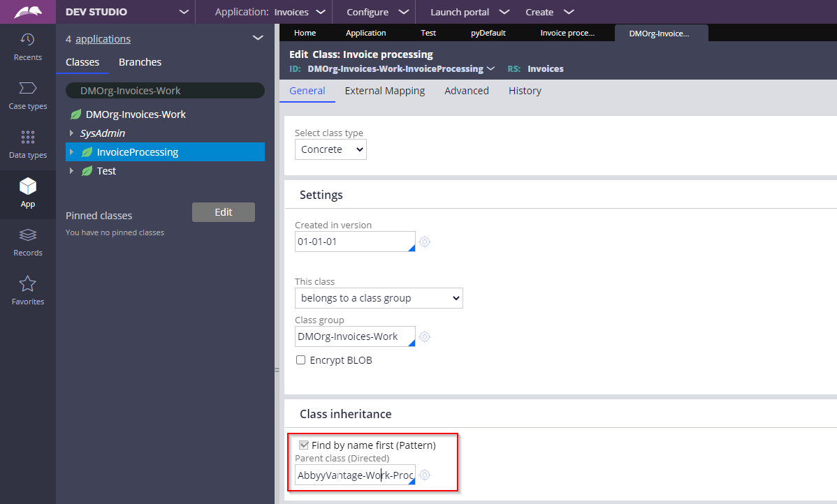Click Parent class (Directed) field
This screenshot has height=504, width=837.
(355, 475)
